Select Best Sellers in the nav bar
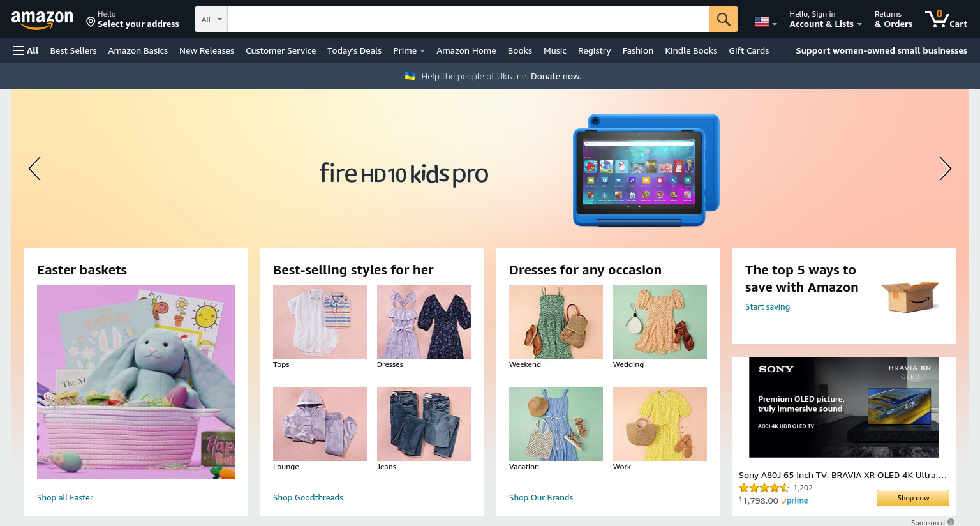Screen dimensions: 980x526 click(73, 50)
